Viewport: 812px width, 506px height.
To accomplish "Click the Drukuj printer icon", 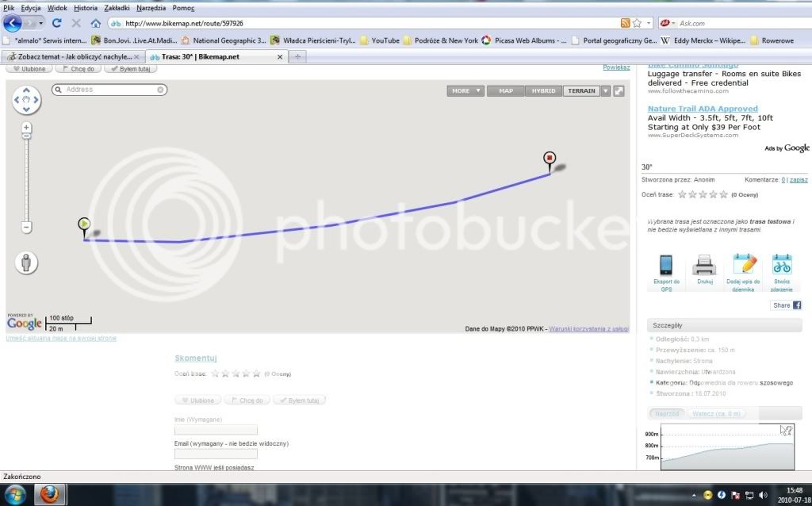I will point(704,264).
